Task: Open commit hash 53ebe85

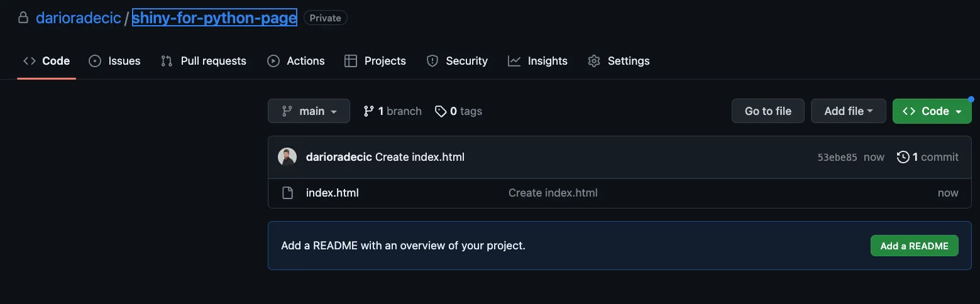Action: click(837, 157)
